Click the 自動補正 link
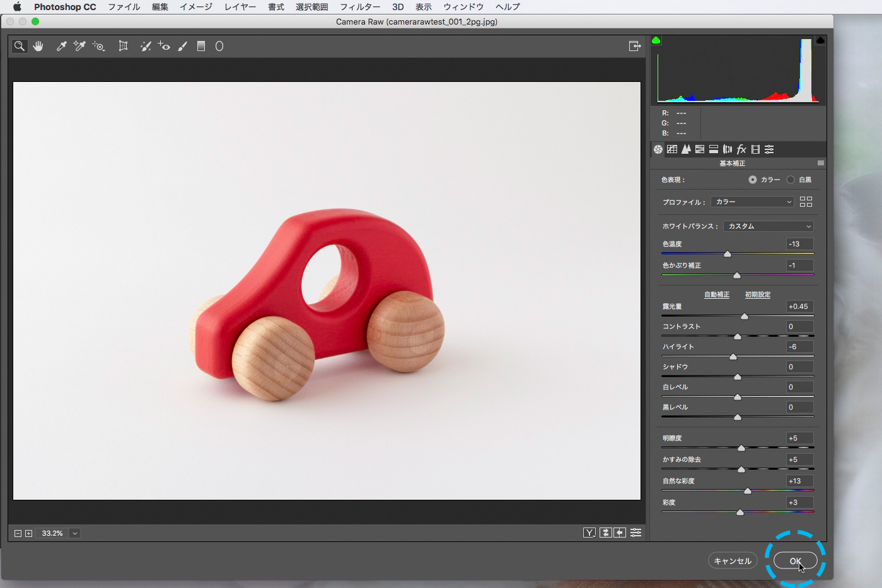Viewport: 882px width, 588px height. [717, 295]
